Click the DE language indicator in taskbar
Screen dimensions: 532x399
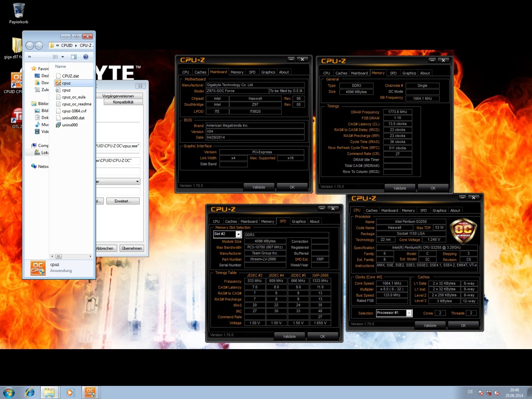470,392
